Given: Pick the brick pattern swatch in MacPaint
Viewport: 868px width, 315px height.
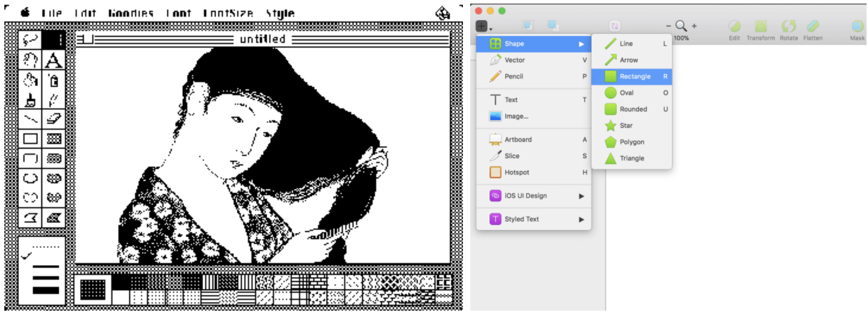Looking at the screenshot, I should [x=318, y=283].
